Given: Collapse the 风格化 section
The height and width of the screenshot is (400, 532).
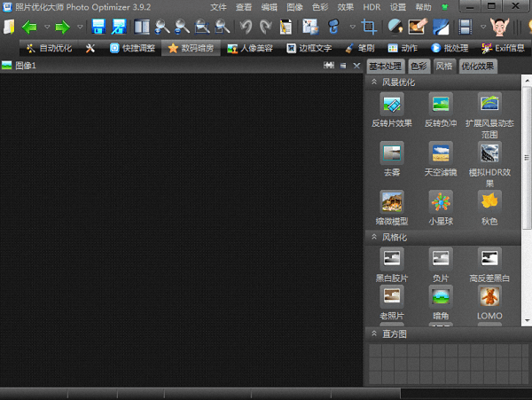Looking at the screenshot, I should [374, 237].
